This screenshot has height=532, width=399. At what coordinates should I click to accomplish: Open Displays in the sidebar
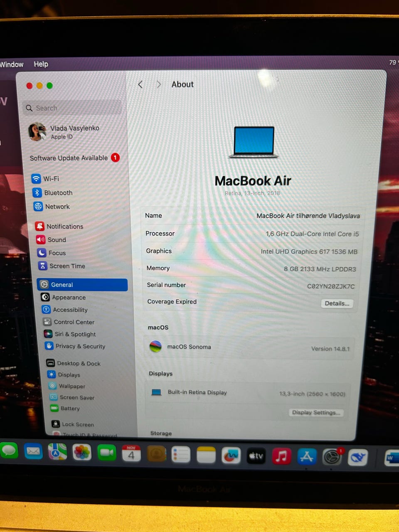click(64, 374)
